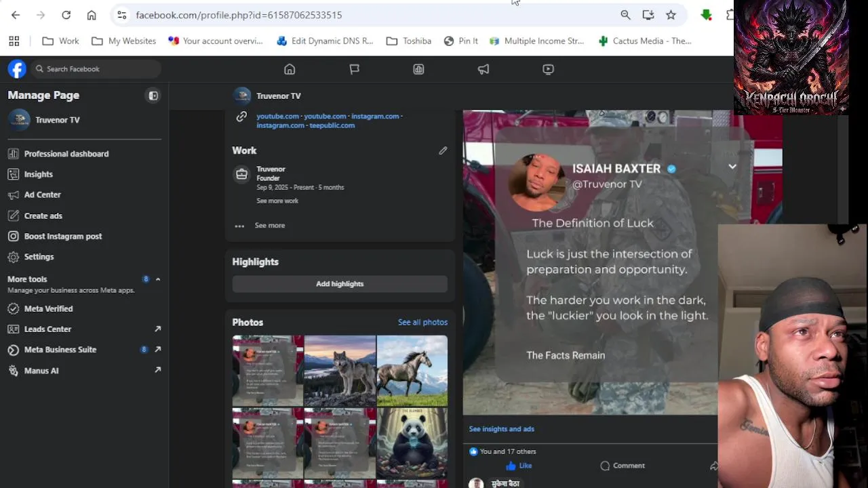Click the like thumb reaction icon near 17 others
This screenshot has width=868, height=488.
coord(473,451)
